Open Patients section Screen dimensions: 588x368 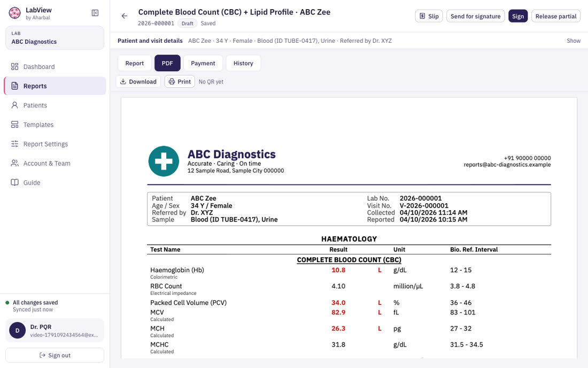click(55, 105)
